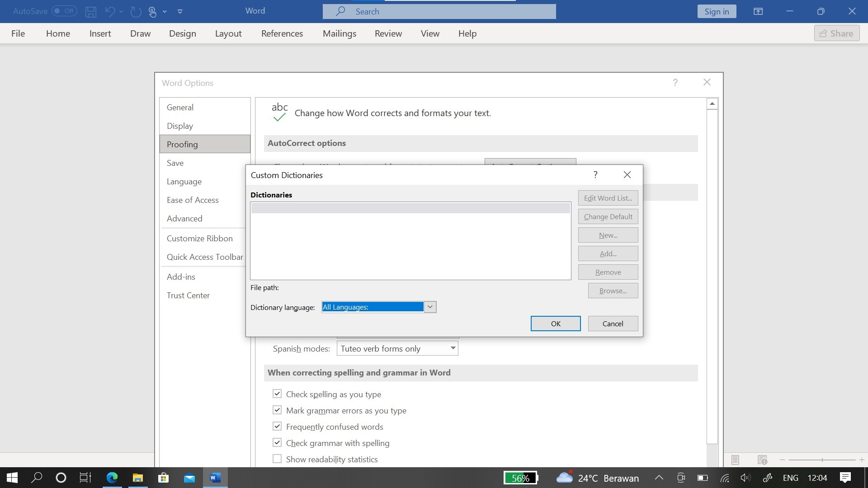Image resolution: width=868 pixels, height=488 pixels.
Task: Click the Undo arrow icon
Action: (x=109, y=11)
